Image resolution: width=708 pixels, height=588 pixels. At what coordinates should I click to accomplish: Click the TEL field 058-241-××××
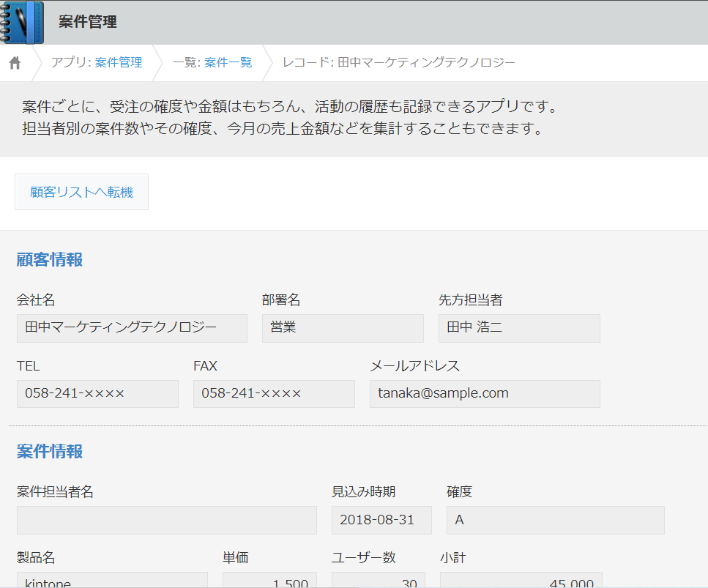97,394
